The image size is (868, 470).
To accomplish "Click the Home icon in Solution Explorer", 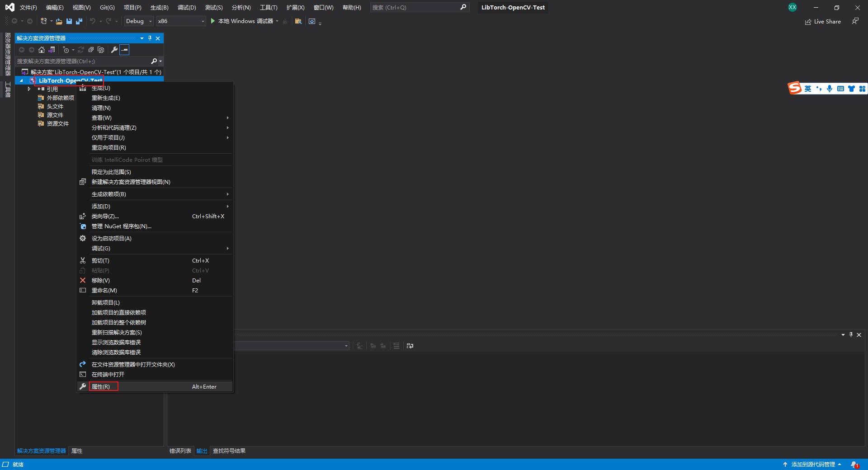I will pos(42,50).
